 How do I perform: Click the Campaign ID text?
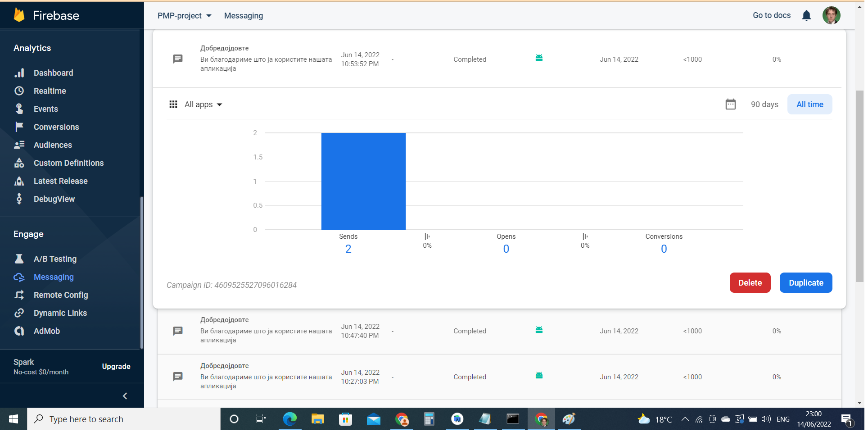tap(232, 286)
